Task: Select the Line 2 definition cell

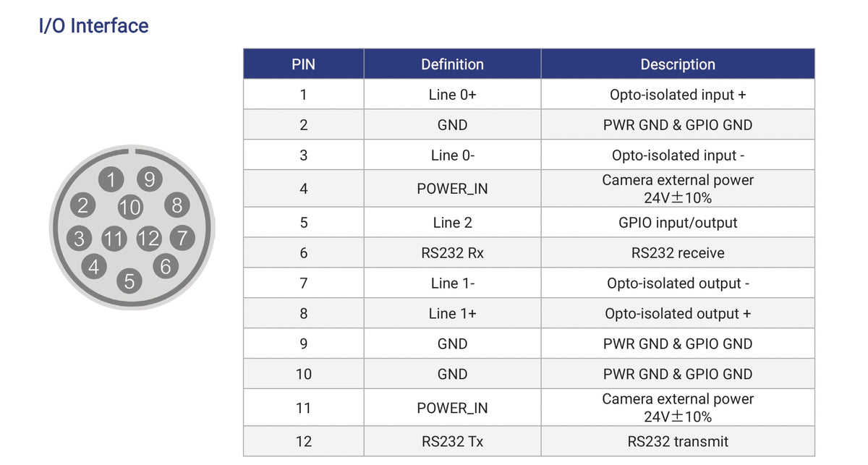Action: tap(452, 223)
